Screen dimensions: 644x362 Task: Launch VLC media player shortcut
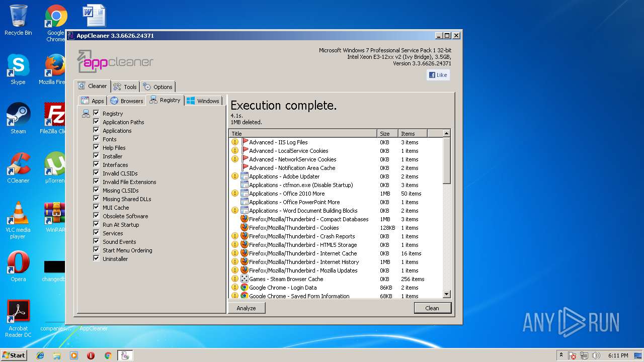click(x=18, y=220)
